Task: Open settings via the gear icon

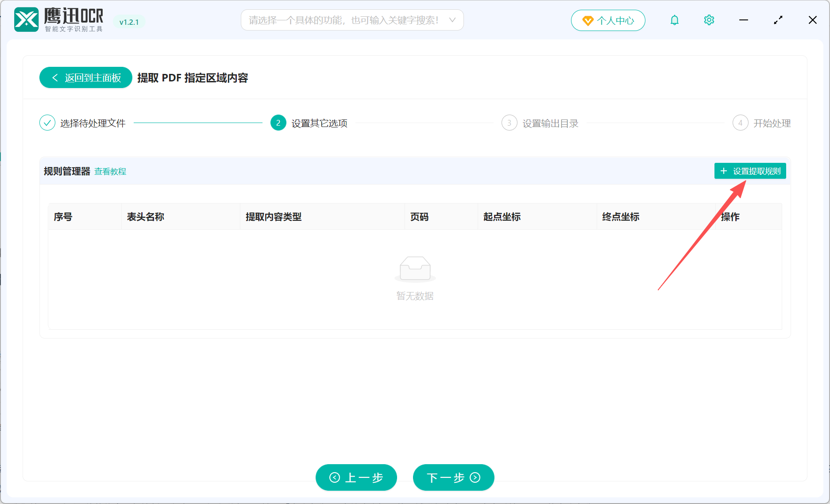Action: click(x=709, y=20)
